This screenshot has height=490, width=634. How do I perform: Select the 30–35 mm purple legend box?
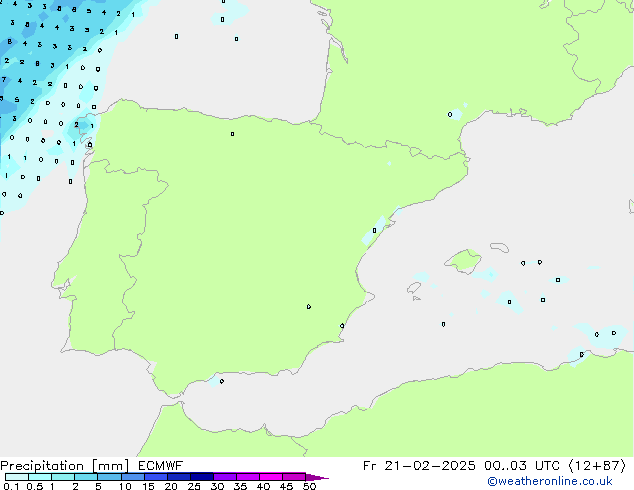[224, 477]
